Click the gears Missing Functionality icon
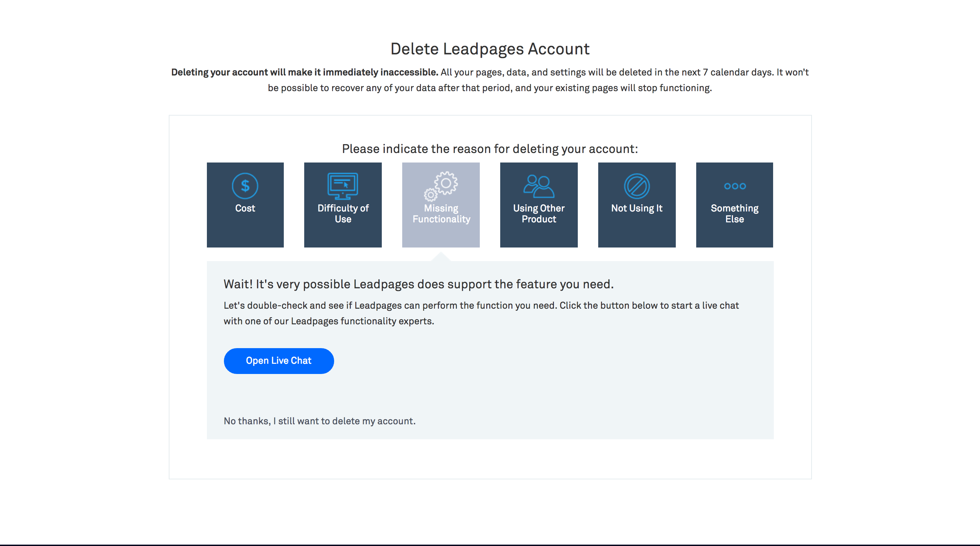Viewport: 980px width, 546px height. [x=441, y=186]
